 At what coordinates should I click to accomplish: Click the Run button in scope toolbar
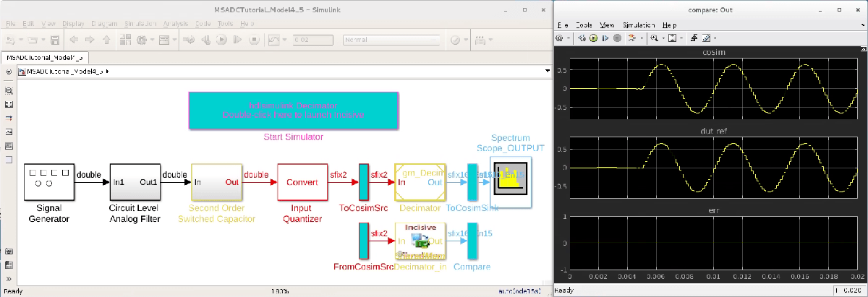tap(594, 38)
